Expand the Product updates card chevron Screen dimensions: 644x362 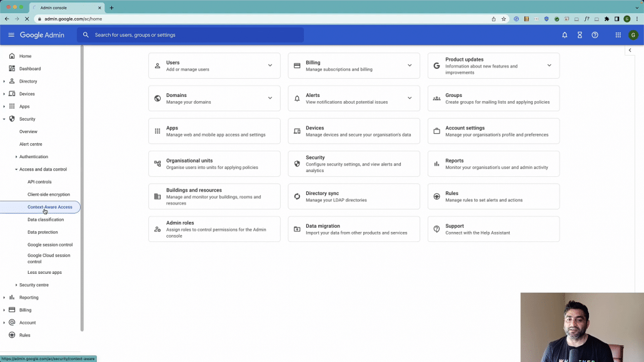click(549, 65)
